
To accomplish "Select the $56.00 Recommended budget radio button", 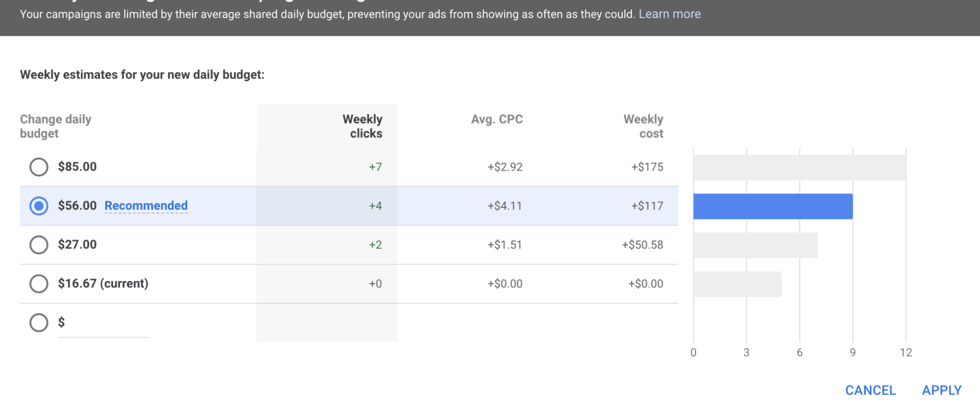I will click(39, 206).
